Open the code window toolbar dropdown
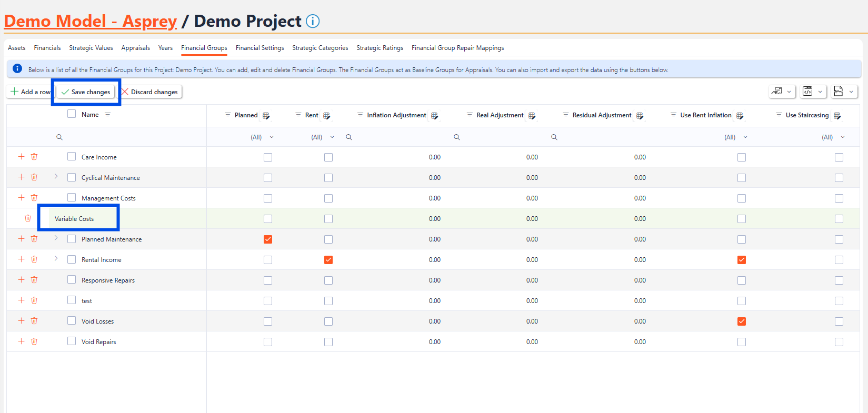Viewport: 868px width, 413px height. point(813,92)
